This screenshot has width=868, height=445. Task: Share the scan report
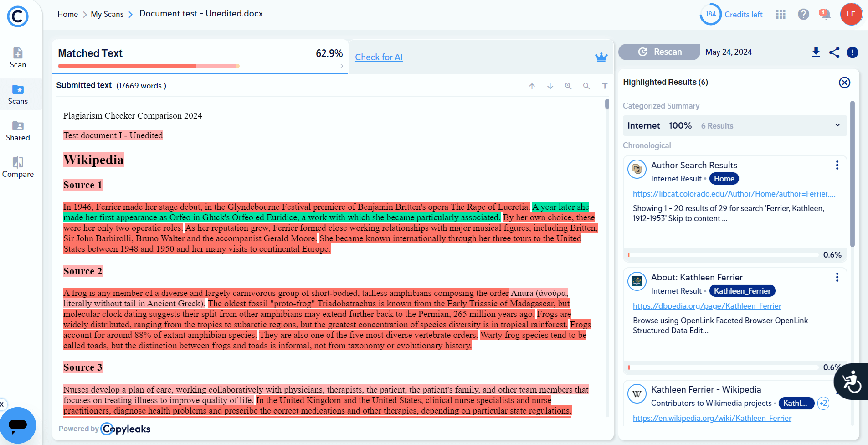pyautogui.click(x=834, y=52)
